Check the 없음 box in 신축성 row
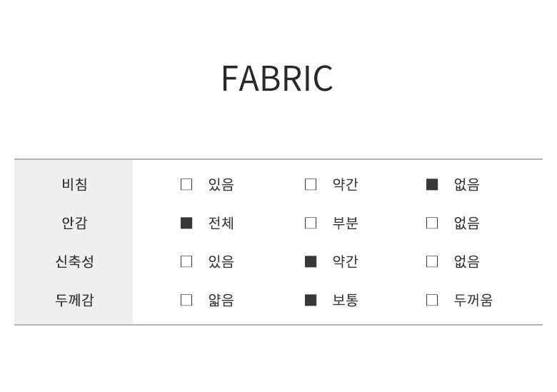557x392 pixels. 432,261
